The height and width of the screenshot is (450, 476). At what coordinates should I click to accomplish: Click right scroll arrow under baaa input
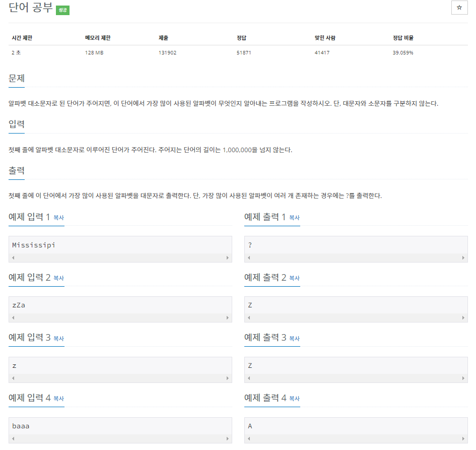[227, 439]
